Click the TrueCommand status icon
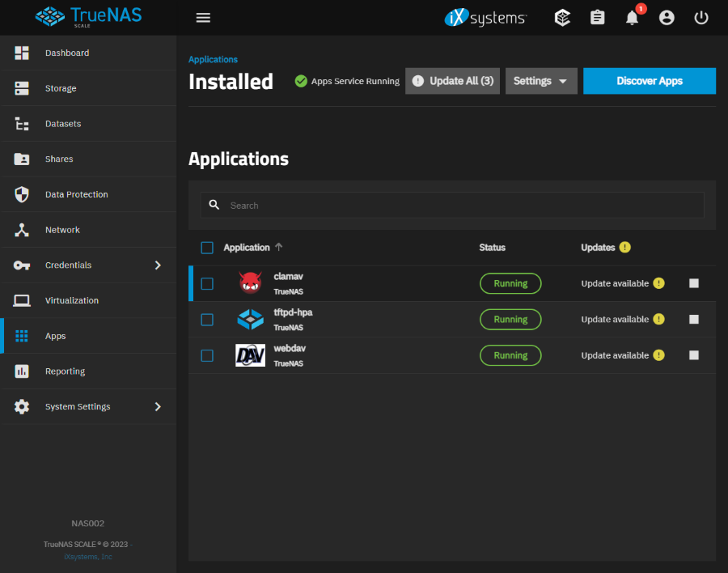 pos(563,18)
